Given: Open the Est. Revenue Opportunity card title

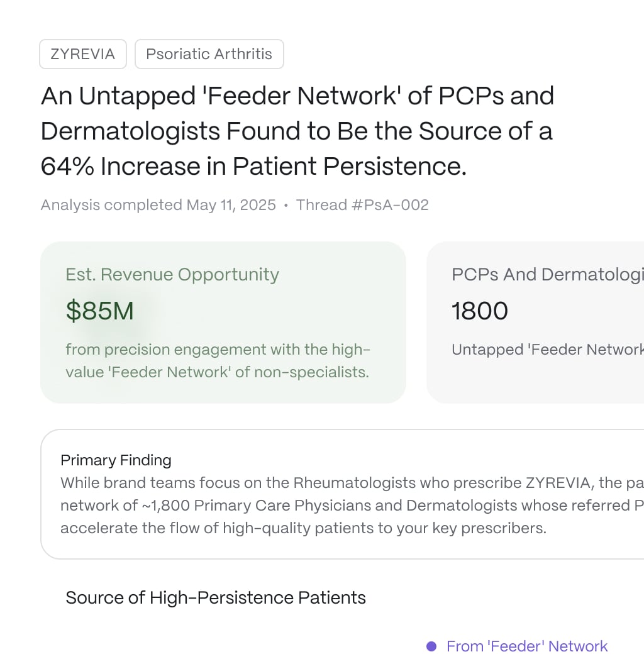Looking at the screenshot, I should [172, 274].
